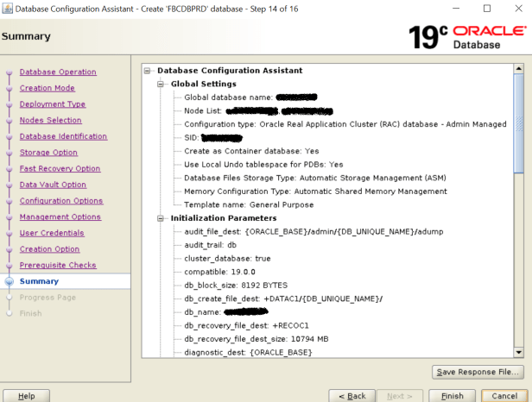
Task: Click the Oracle 19c Database logo
Action: (x=466, y=36)
